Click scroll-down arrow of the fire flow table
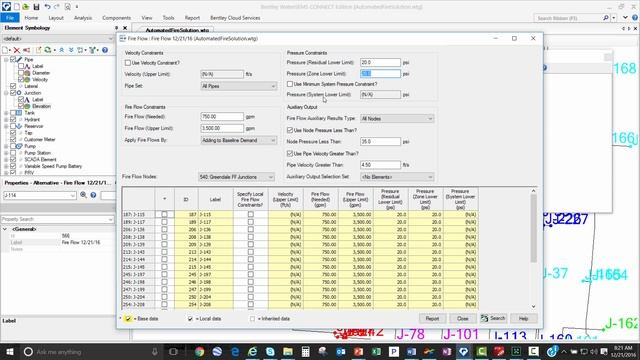The width and height of the screenshot is (640, 360). (533, 307)
